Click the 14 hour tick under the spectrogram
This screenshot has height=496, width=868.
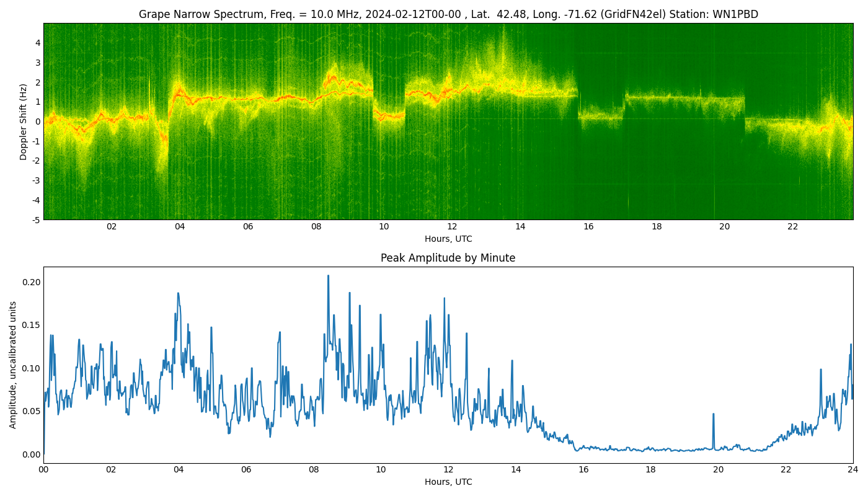pyautogui.click(x=520, y=226)
